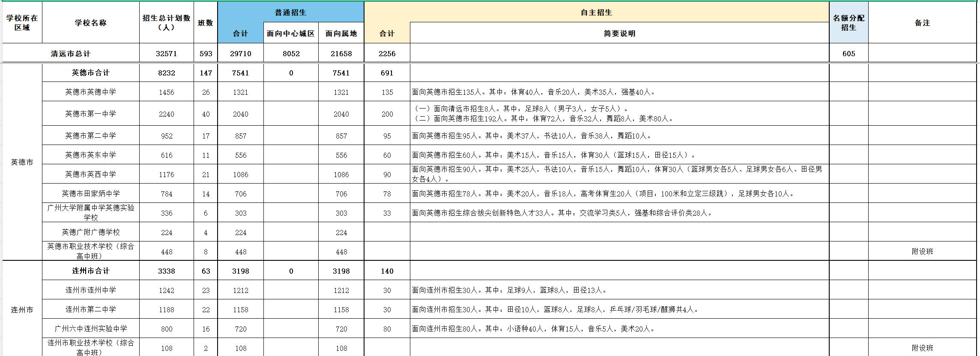Select the 8052 面向中心城区 value
This screenshot has width=980, height=356.
tap(291, 54)
